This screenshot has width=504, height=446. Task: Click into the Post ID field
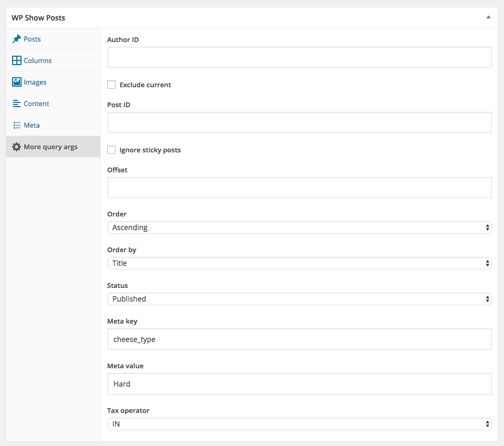click(x=300, y=122)
